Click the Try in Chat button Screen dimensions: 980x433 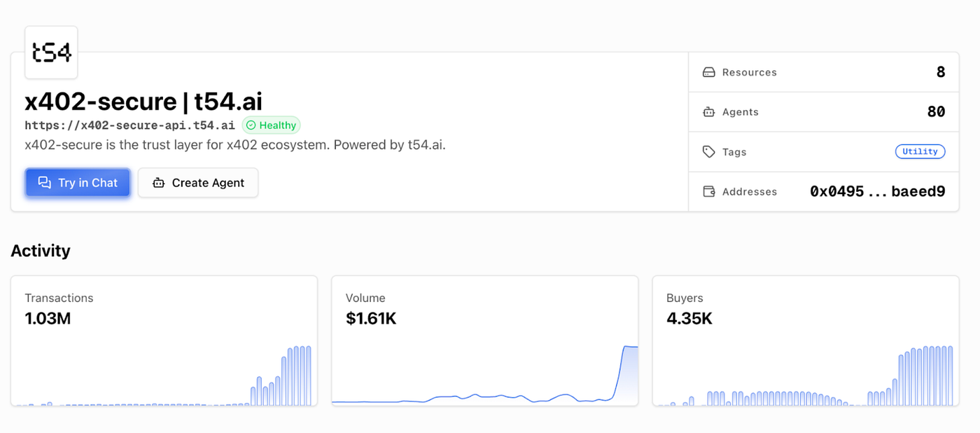point(78,183)
